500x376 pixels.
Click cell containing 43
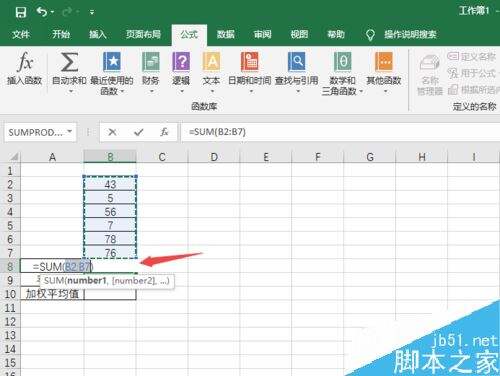(110, 184)
